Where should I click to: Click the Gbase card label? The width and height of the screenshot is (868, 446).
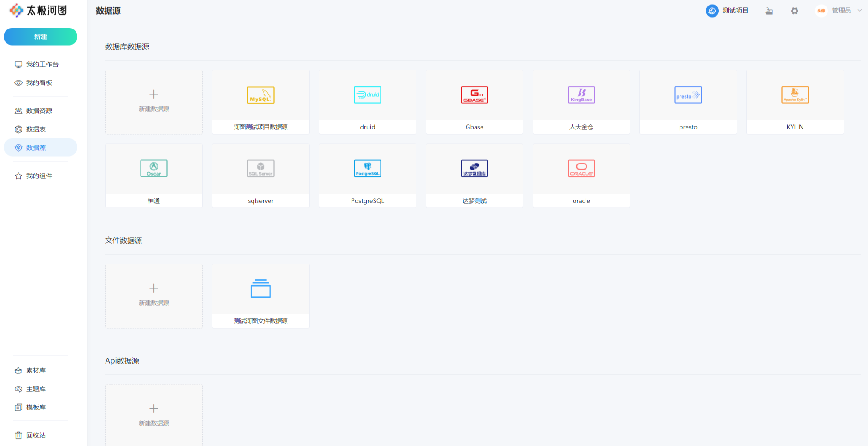pos(475,127)
